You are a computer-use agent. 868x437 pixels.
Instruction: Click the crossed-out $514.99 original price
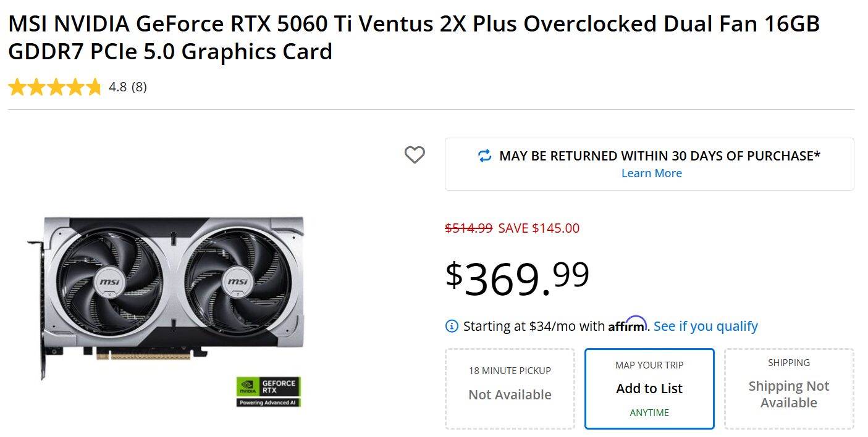pos(468,228)
